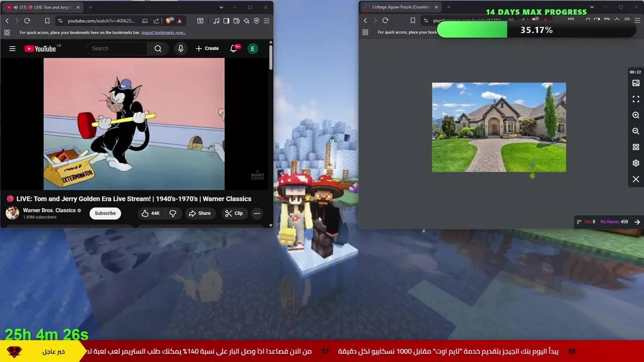The image size is (644, 362).
Task: Go to YouTube home via logo
Action: pos(40,48)
